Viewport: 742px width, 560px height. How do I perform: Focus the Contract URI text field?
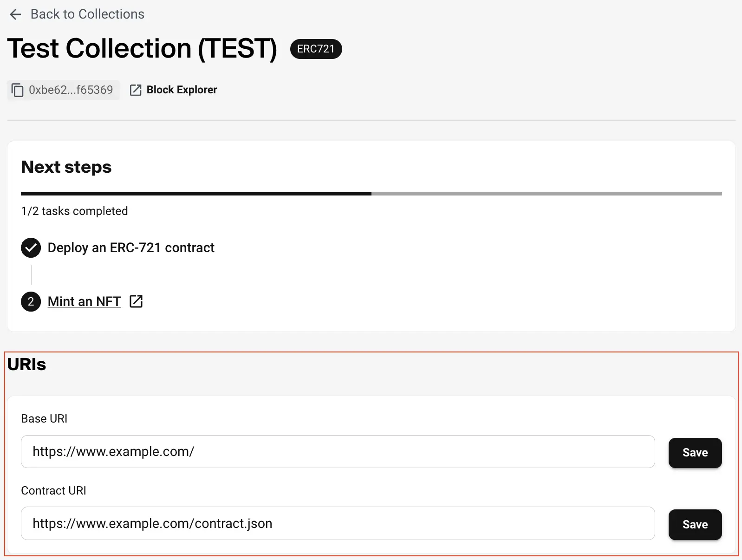coord(338,524)
